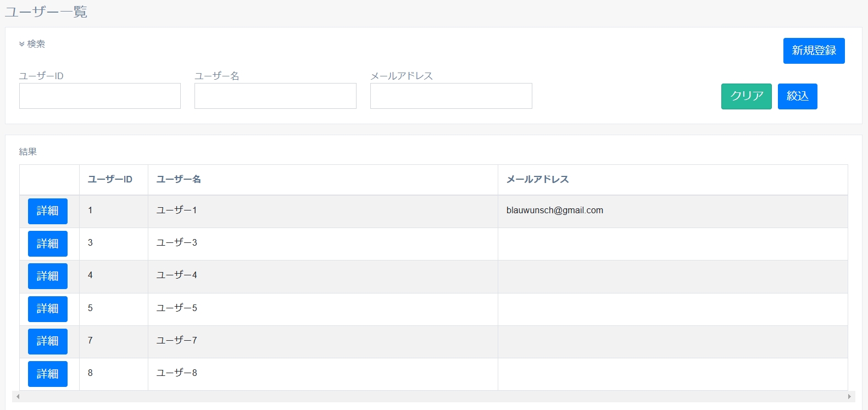Image resolution: width=868 pixels, height=410 pixels.
Task: Click 詳細 button for ユーザー8
Action: coord(48,374)
